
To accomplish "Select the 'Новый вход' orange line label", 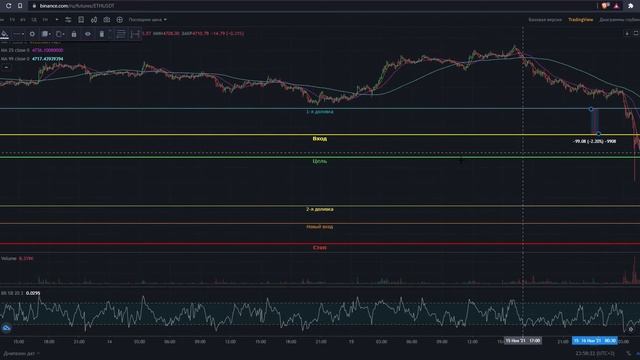I will 320,227.
